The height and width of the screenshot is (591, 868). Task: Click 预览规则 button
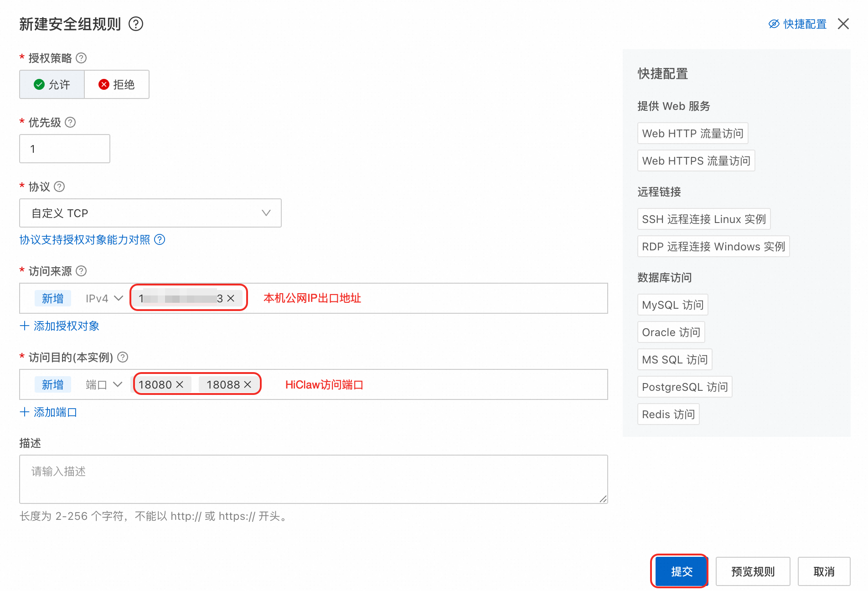753,571
